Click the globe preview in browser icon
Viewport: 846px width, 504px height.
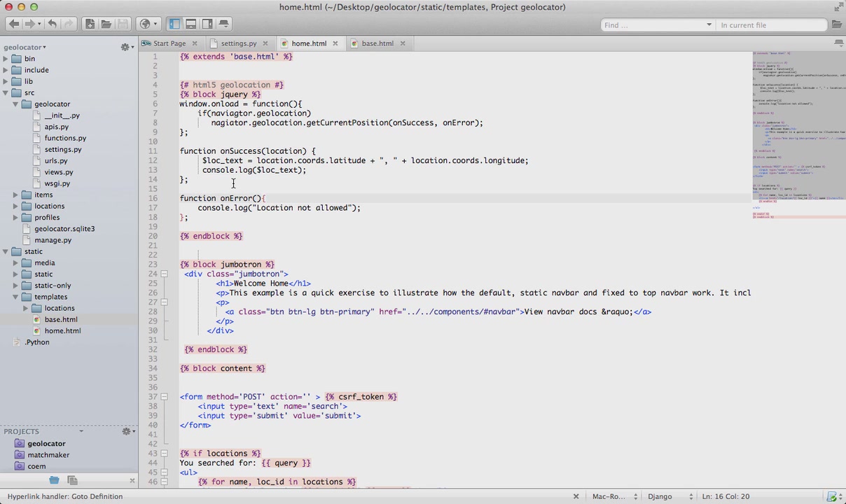(x=145, y=24)
